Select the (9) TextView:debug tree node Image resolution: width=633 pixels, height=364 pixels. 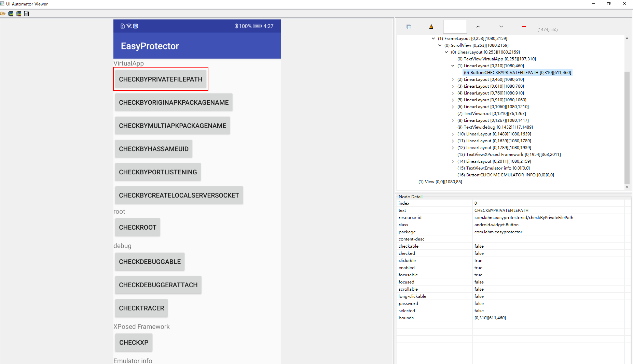[x=495, y=127]
